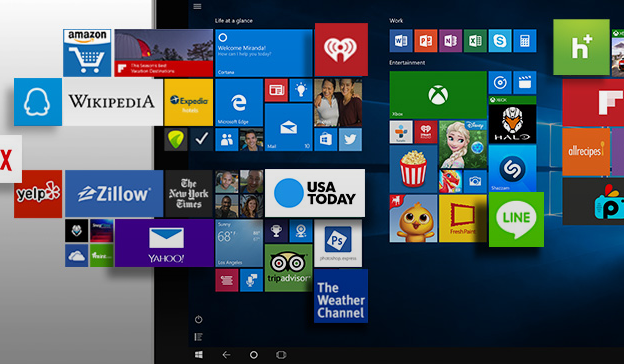Open the Twitter bird tile
The width and height of the screenshot is (624, 364).
pos(350,139)
